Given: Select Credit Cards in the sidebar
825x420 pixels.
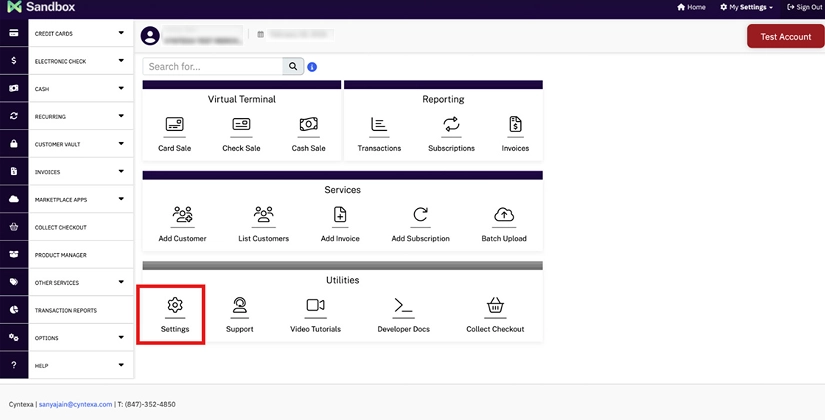Looking at the screenshot, I should pyautogui.click(x=54, y=34).
